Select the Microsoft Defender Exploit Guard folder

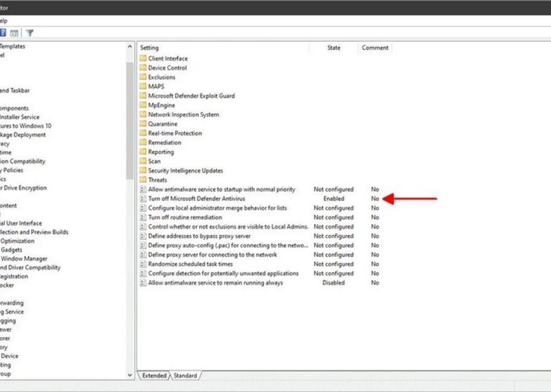(191, 96)
